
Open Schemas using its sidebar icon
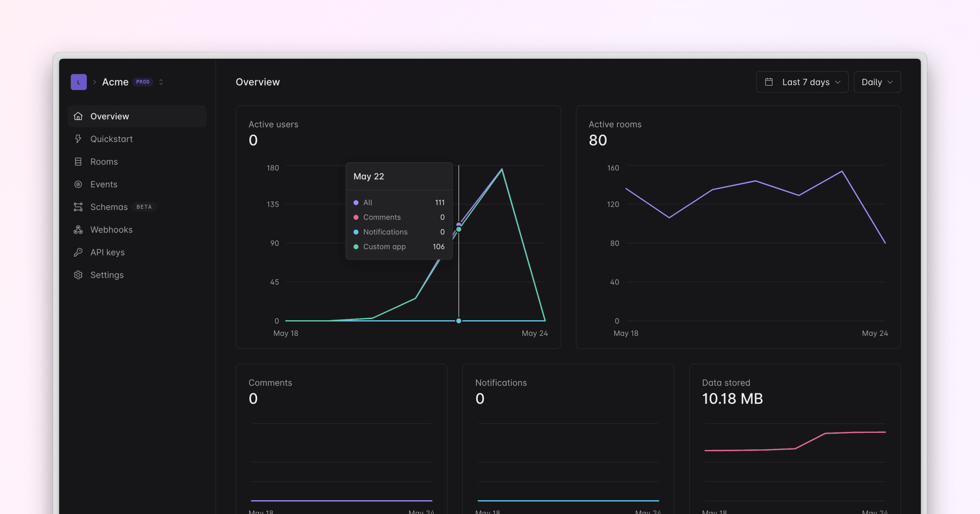[78, 207]
